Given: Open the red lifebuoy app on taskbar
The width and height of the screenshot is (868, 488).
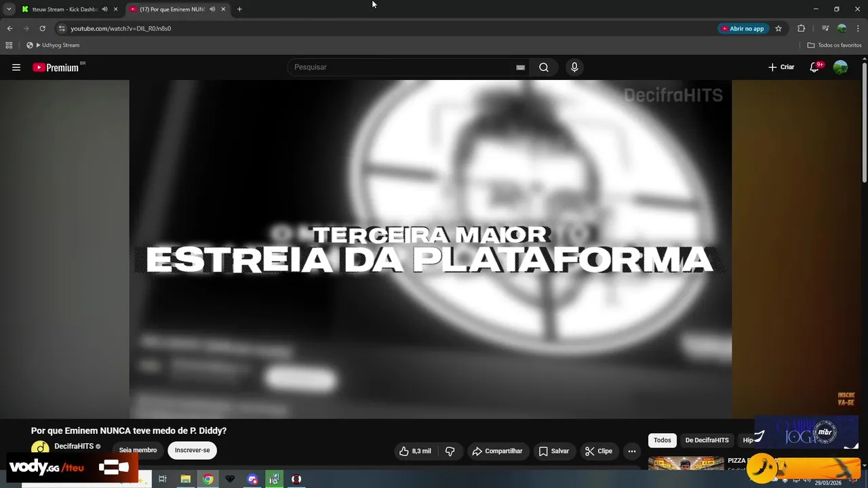Looking at the screenshot, I should point(296,479).
